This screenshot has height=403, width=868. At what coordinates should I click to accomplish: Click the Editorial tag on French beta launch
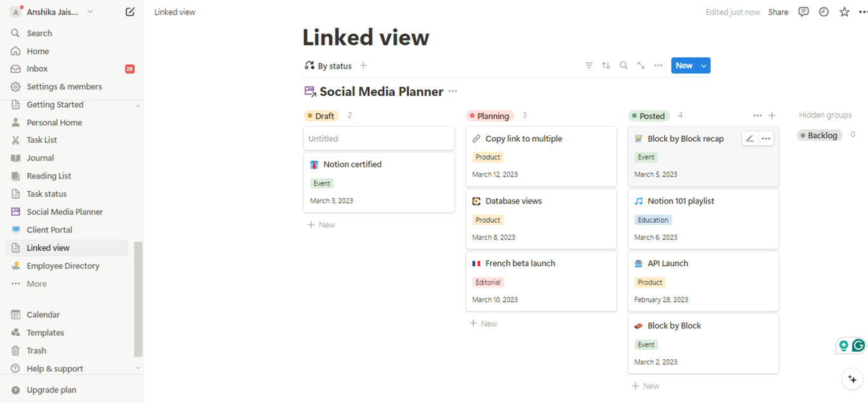click(x=488, y=282)
